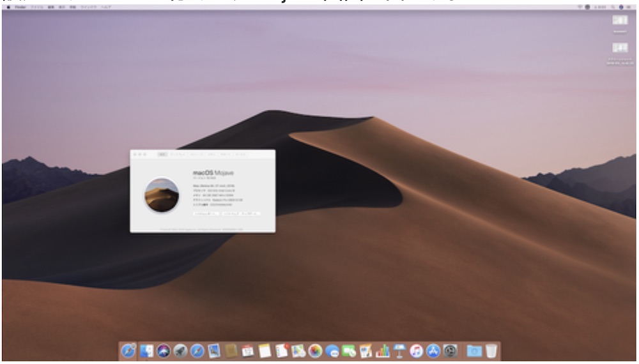This screenshot has width=639, height=364.
Task: Open Spotlight search magnifier in menu bar
Action: (613, 7)
